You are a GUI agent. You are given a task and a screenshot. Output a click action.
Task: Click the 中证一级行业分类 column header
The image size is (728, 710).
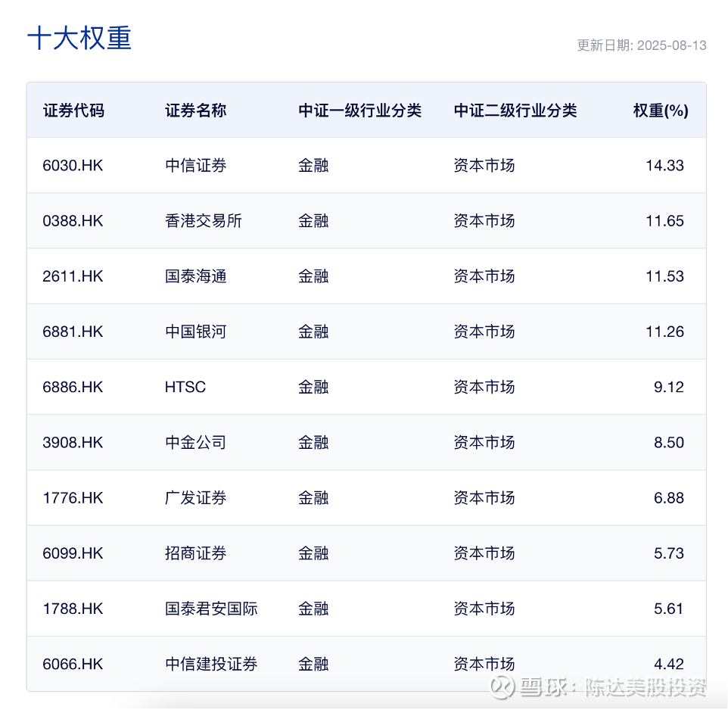359,111
